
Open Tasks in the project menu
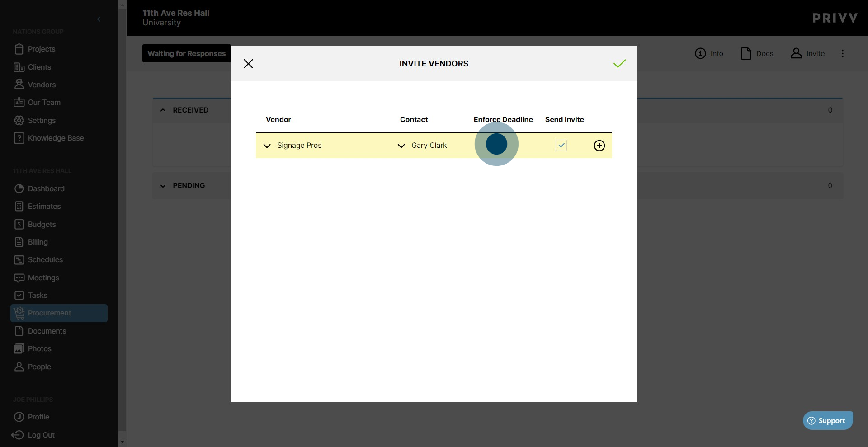coord(38,295)
